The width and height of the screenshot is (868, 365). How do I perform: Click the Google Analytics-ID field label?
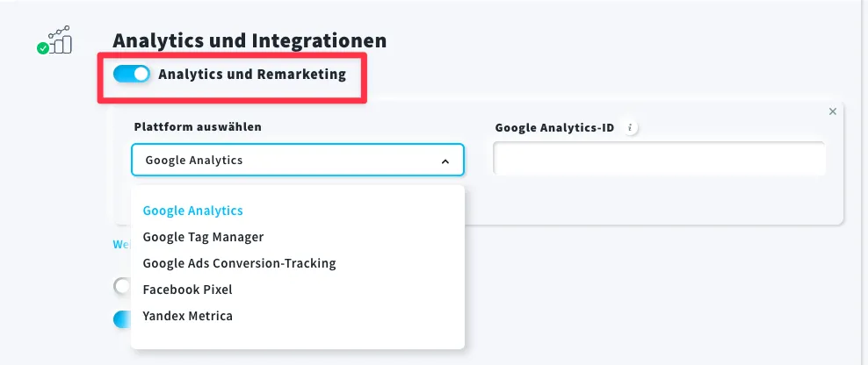(x=554, y=128)
